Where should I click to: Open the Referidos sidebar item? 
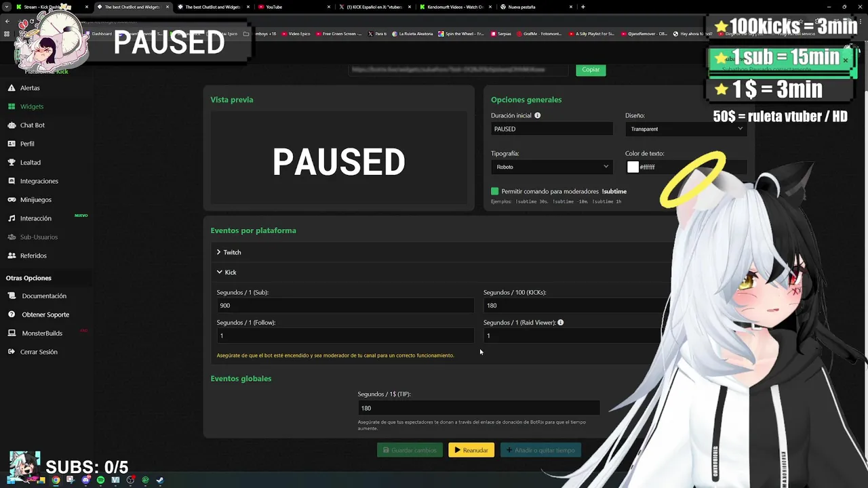click(x=33, y=256)
